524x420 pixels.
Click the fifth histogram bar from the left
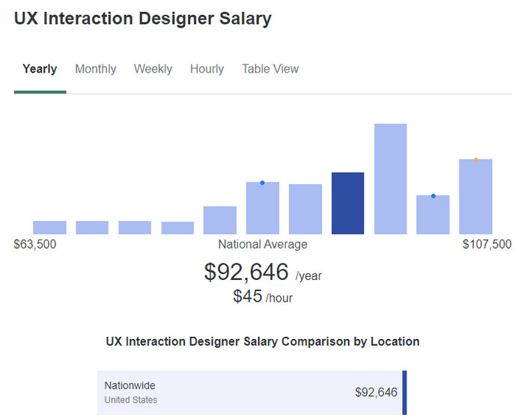[220, 220]
